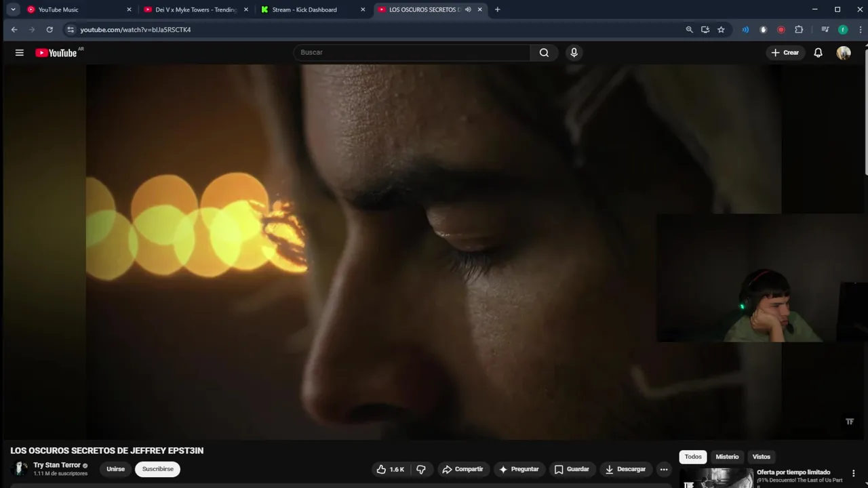Viewport: 868px width, 488px height.
Task: Click the search magnifier button
Action: [x=544, y=53]
